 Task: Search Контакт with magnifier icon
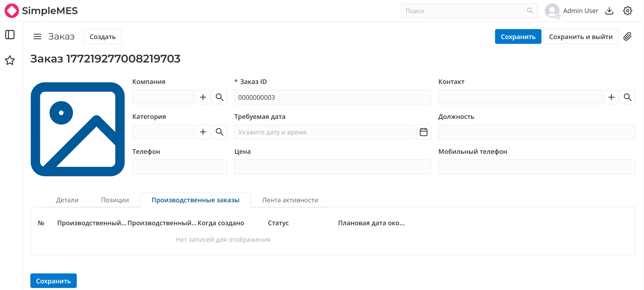coord(627,97)
